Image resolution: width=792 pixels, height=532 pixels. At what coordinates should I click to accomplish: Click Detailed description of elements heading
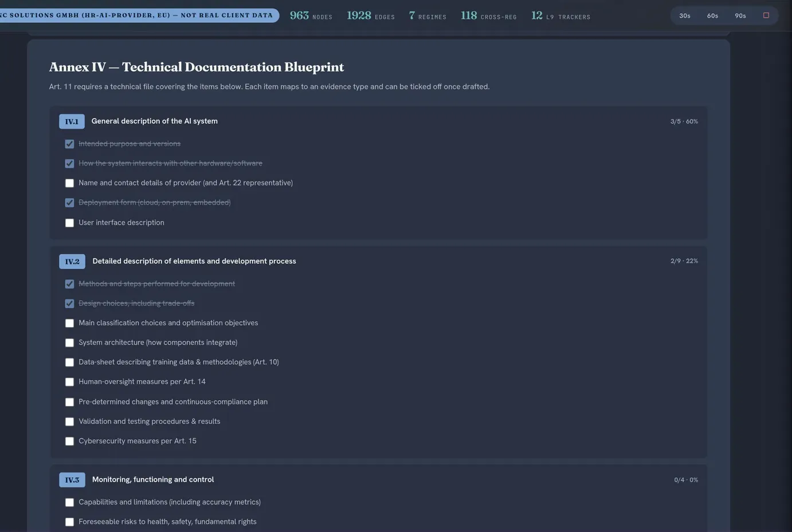(194, 261)
